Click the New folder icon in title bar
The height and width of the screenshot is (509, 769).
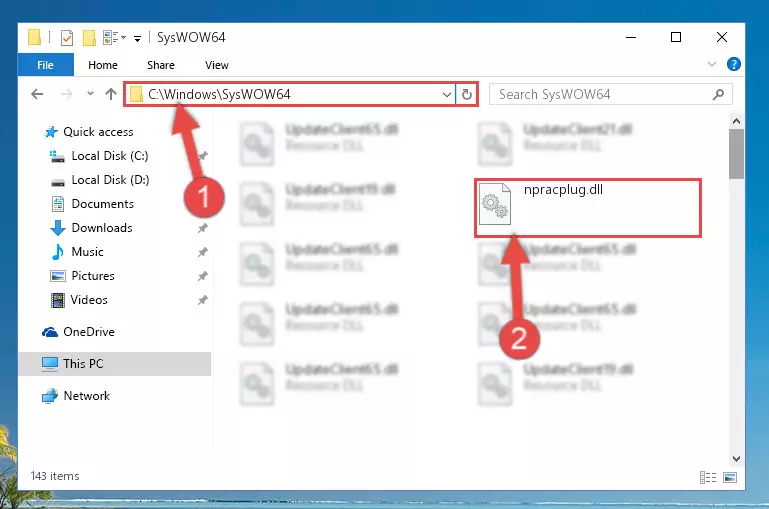tap(89, 38)
